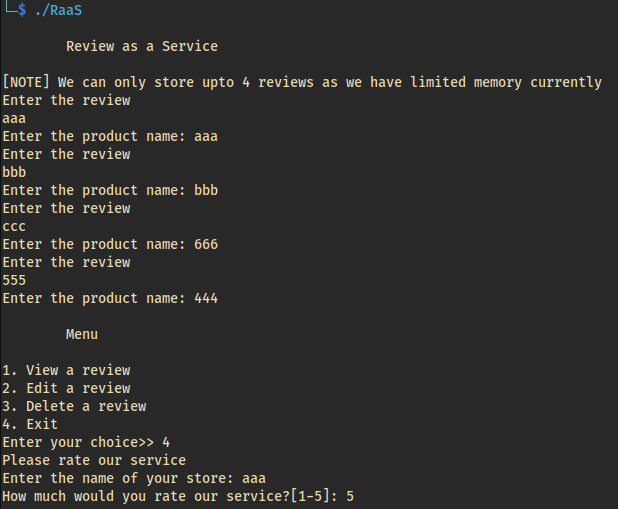The width and height of the screenshot is (618, 509).
Task: Select the Exit menu option
Action: 30,424
